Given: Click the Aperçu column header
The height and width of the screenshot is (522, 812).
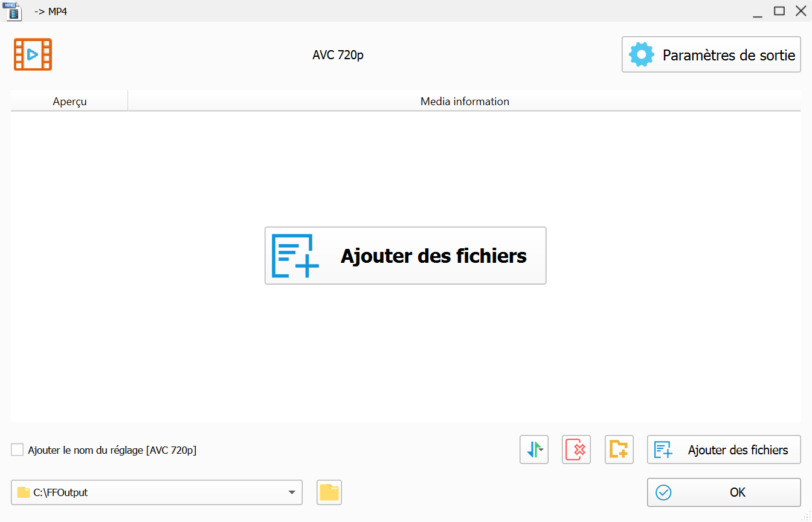Looking at the screenshot, I should click(x=69, y=101).
